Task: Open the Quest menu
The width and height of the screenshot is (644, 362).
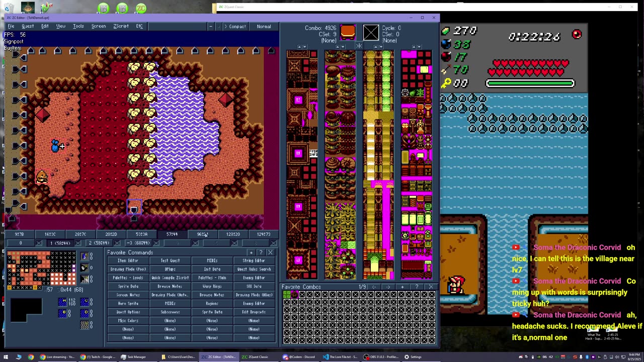Action: [x=28, y=26]
